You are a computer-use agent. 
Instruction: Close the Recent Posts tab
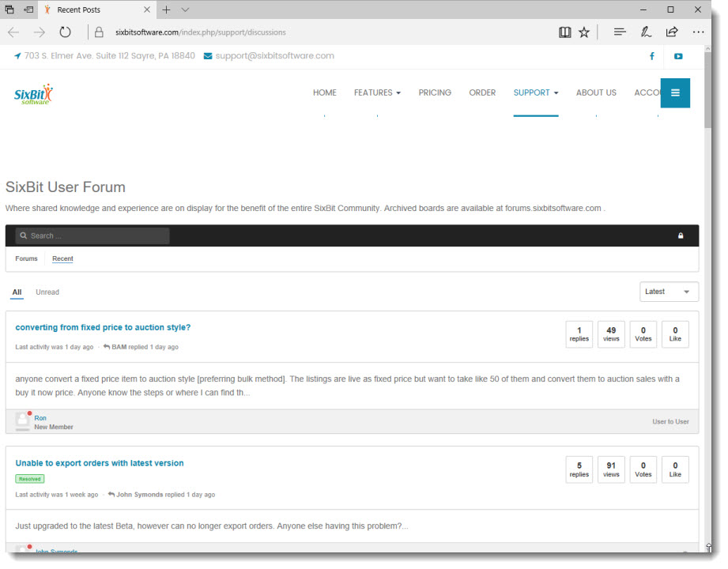[147, 9]
